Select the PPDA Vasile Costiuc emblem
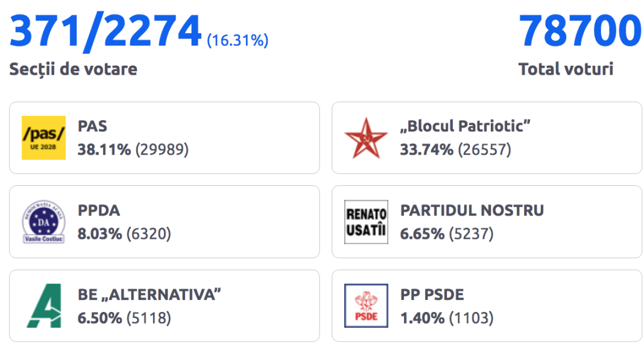The width and height of the screenshot is (644, 350). [43, 222]
